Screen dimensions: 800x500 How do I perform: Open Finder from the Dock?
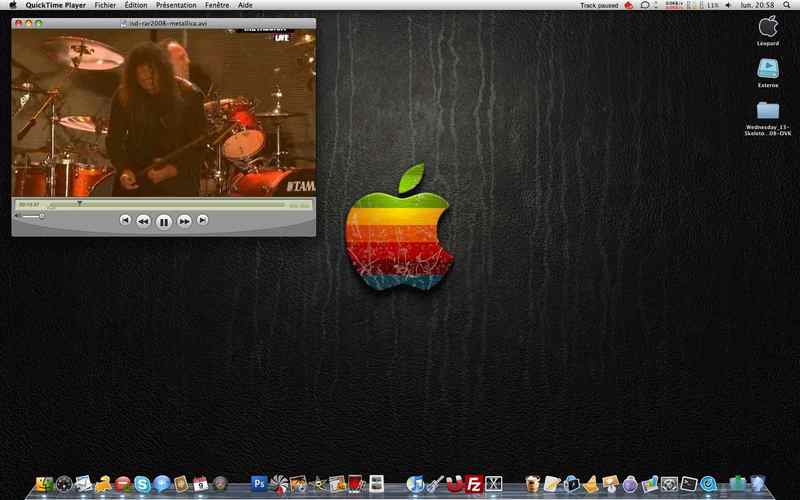click(x=44, y=484)
